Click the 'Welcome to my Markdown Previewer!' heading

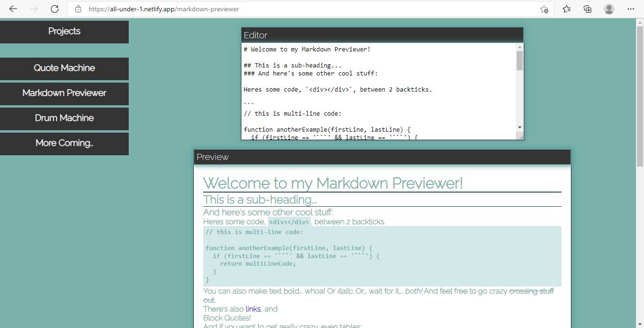pyautogui.click(x=333, y=183)
